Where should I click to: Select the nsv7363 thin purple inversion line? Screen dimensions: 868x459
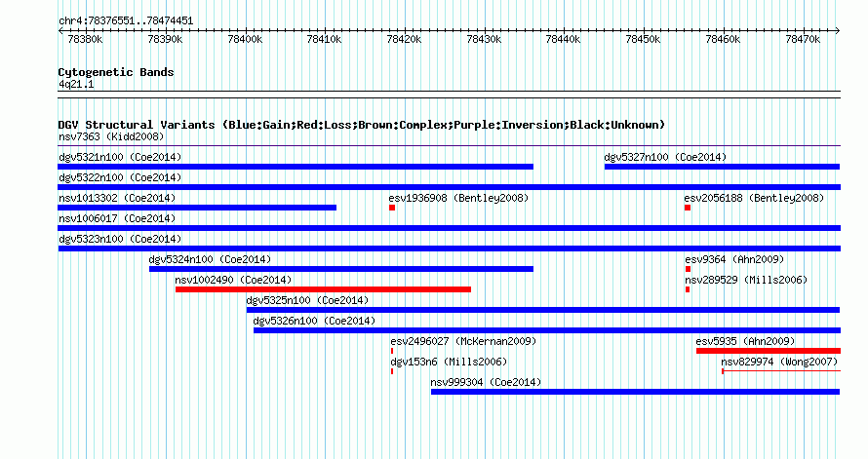pyautogui.click(x=449, y=146)
